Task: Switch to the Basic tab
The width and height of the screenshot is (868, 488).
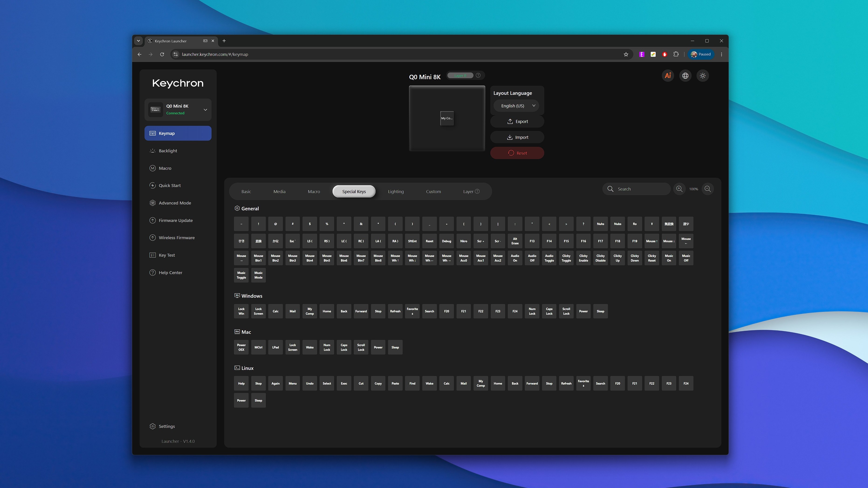Action: point(246,191)
